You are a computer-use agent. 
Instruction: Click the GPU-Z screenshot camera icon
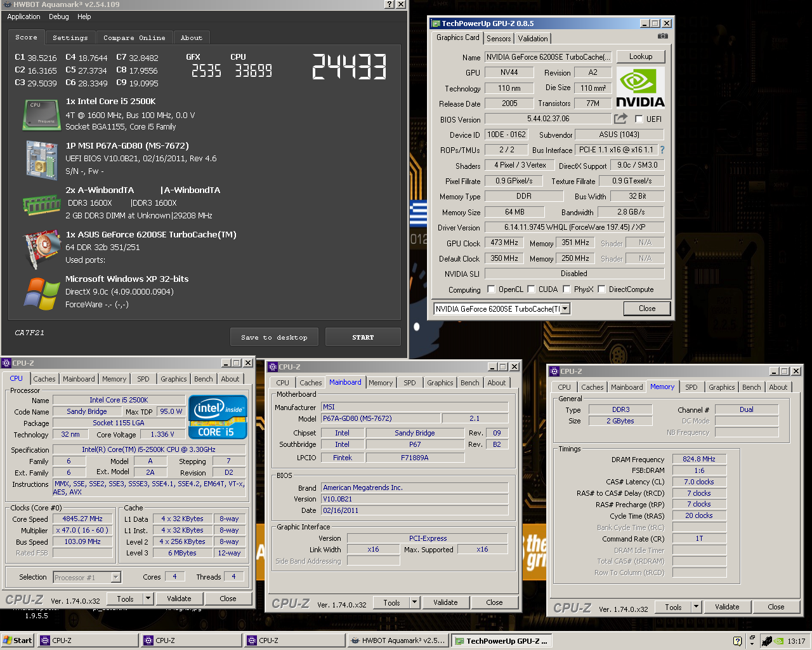click(663, 36)
